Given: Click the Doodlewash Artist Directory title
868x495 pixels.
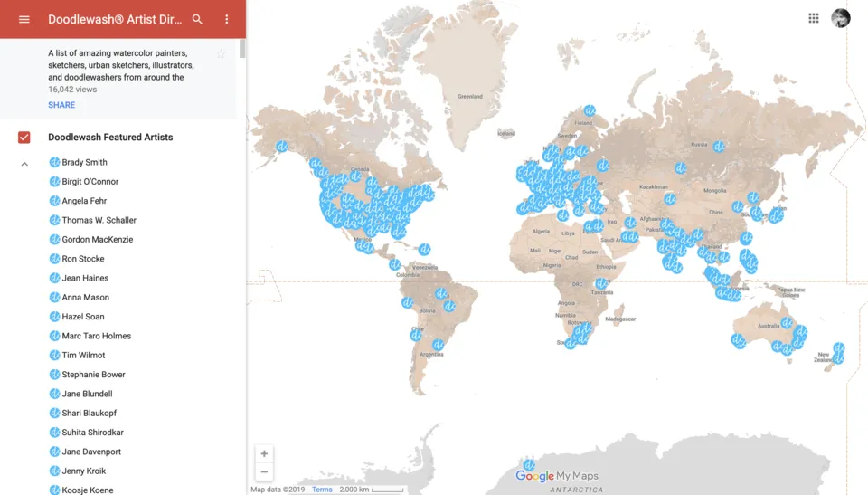Looking at the screenshot, I should click(115, 19).
